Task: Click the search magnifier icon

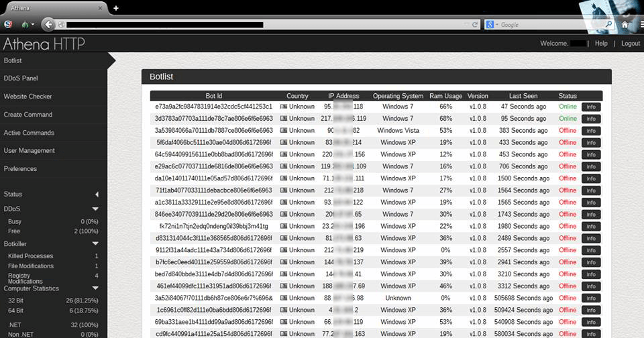Action: (x=609, y=25)
